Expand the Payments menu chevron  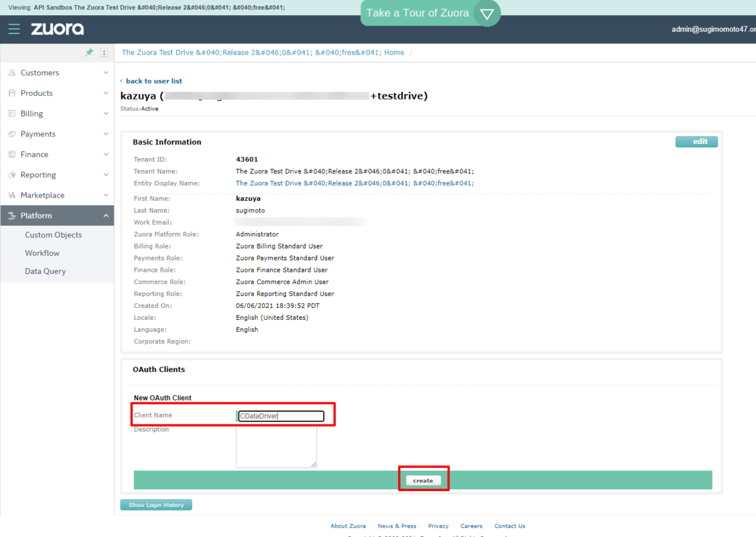click(x=106, y=134)
